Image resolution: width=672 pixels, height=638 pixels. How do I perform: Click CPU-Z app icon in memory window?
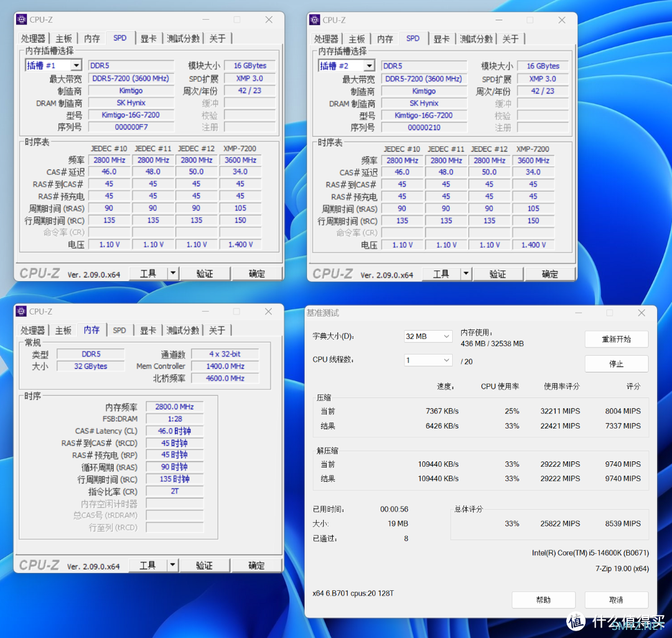(x=21, y=312)
